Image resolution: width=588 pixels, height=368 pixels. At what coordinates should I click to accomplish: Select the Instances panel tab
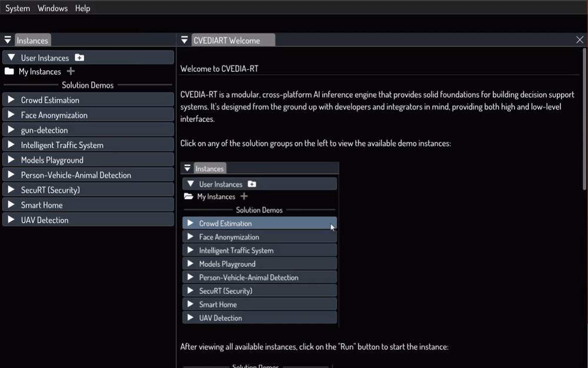point(32,41)
